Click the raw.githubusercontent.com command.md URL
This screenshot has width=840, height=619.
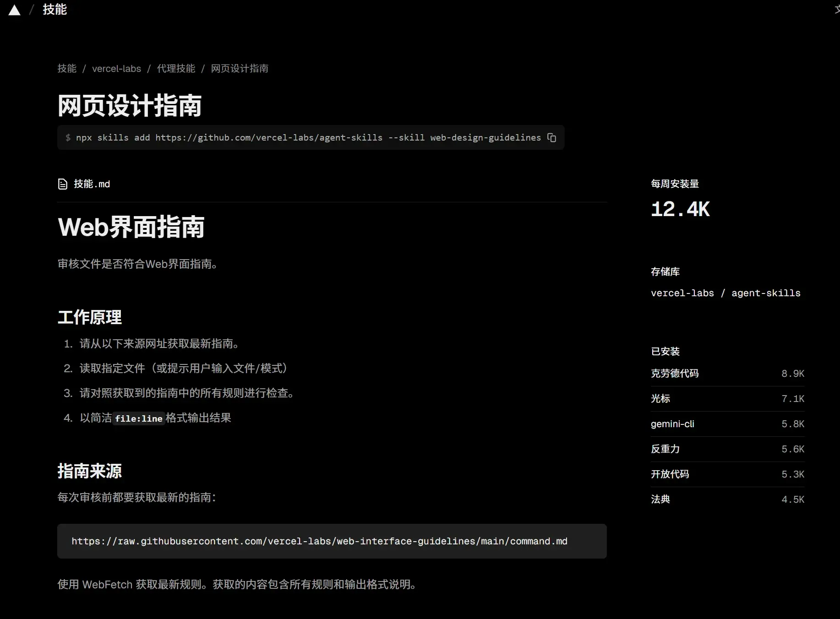click(x=319, y=541)
